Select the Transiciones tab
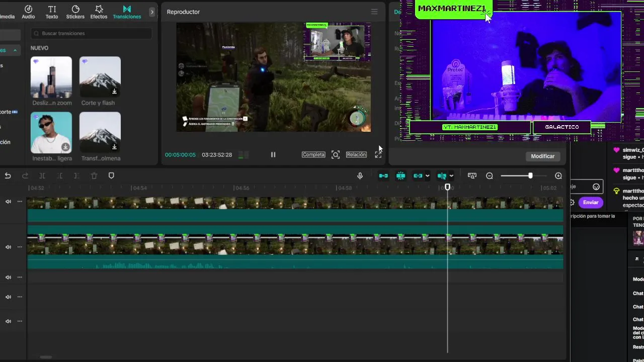Screen dimensions: 644x362 point(127,12)
